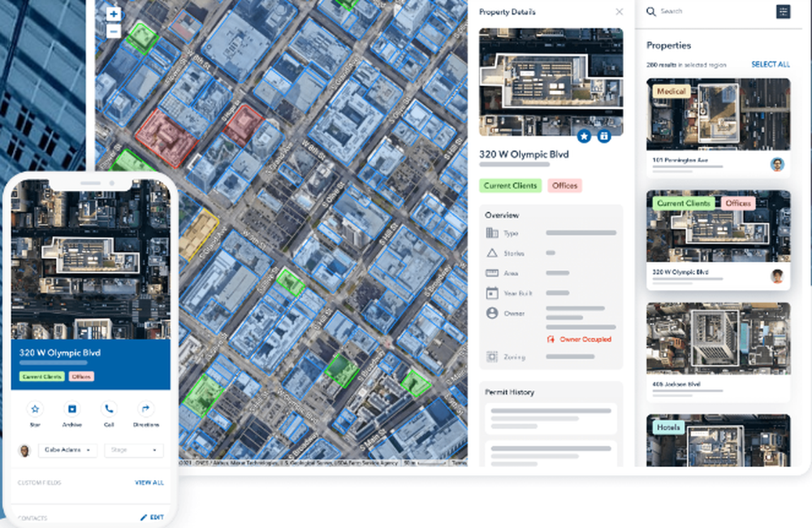Select yellow highlighted parcel on map
Image resolution: width=812 pixels, height=528 pixels.
pyautogui.click(x=198, y=234)
